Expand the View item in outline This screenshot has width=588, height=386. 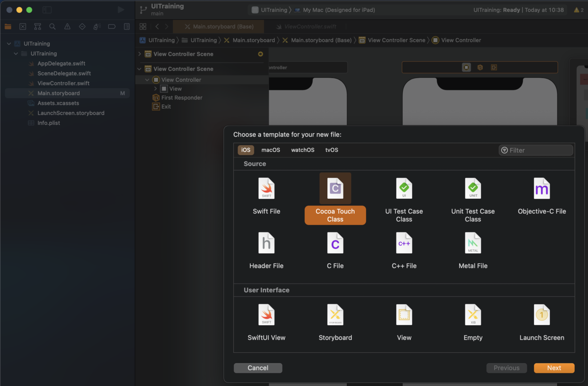155,89
